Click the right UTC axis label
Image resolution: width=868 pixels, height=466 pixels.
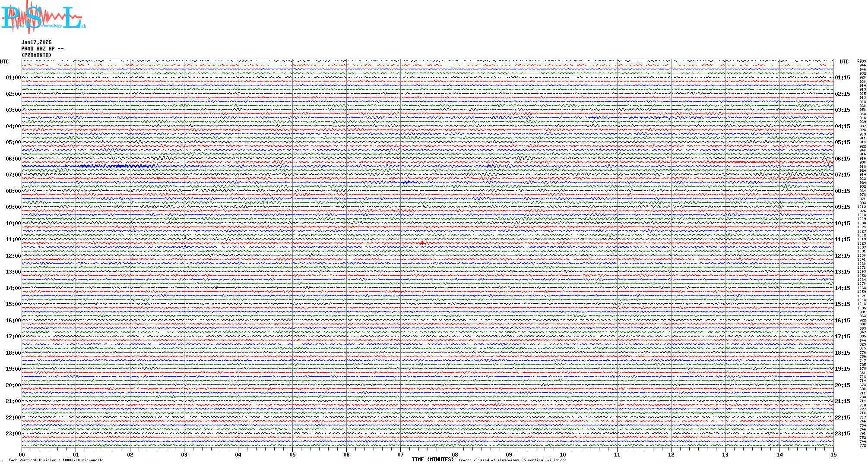tap(844, 62)
